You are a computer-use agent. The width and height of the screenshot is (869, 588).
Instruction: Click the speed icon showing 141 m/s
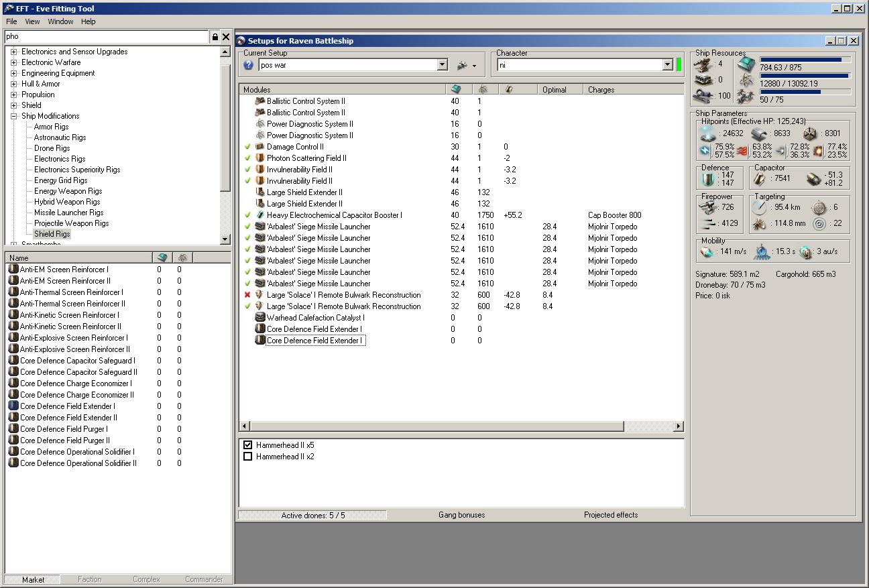click(706, 252)
